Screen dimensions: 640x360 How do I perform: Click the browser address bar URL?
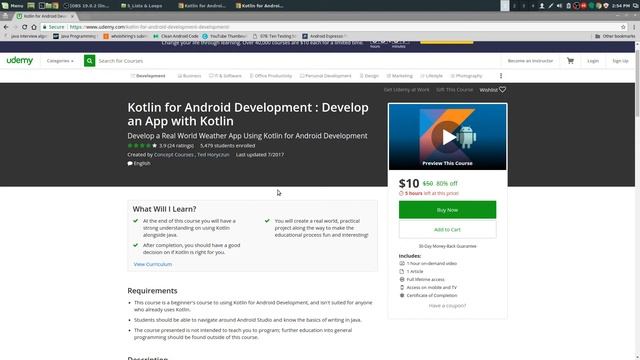point(149,27)
